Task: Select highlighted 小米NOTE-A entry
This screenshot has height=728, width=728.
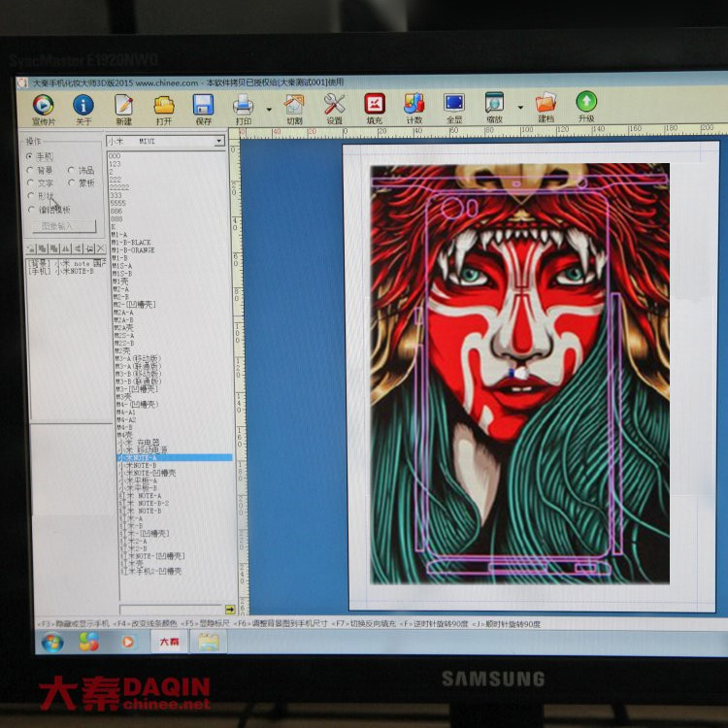Action: coord(175,458)
